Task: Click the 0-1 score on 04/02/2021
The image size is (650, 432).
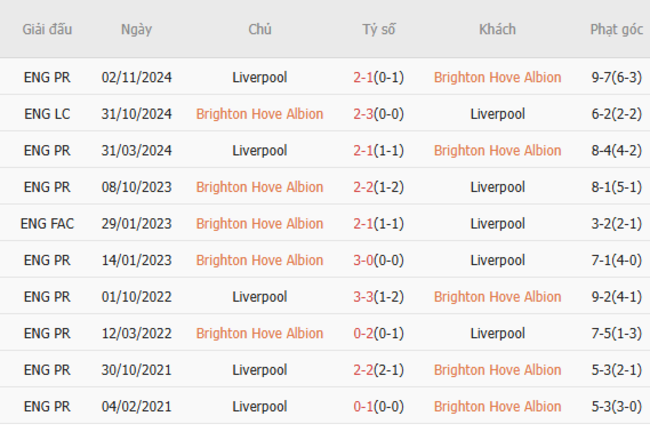Action: tap(363, 406)
